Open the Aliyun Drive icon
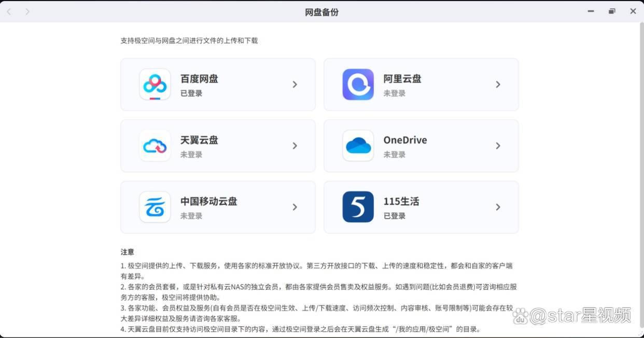644x338 pixels. [x=358, y=84]
